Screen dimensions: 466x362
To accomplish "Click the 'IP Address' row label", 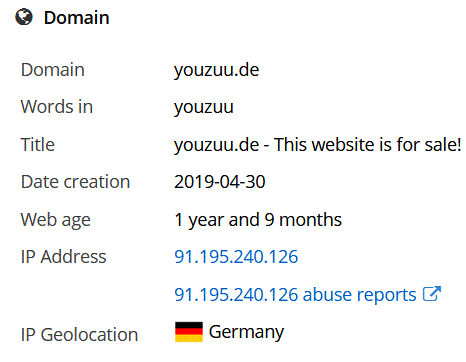I will (x=64, y=257).
